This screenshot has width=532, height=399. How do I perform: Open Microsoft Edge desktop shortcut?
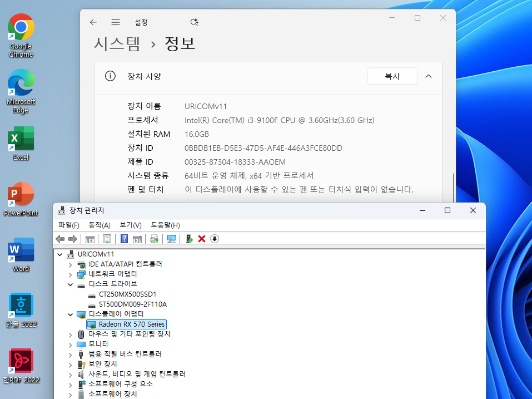point(21,92)
